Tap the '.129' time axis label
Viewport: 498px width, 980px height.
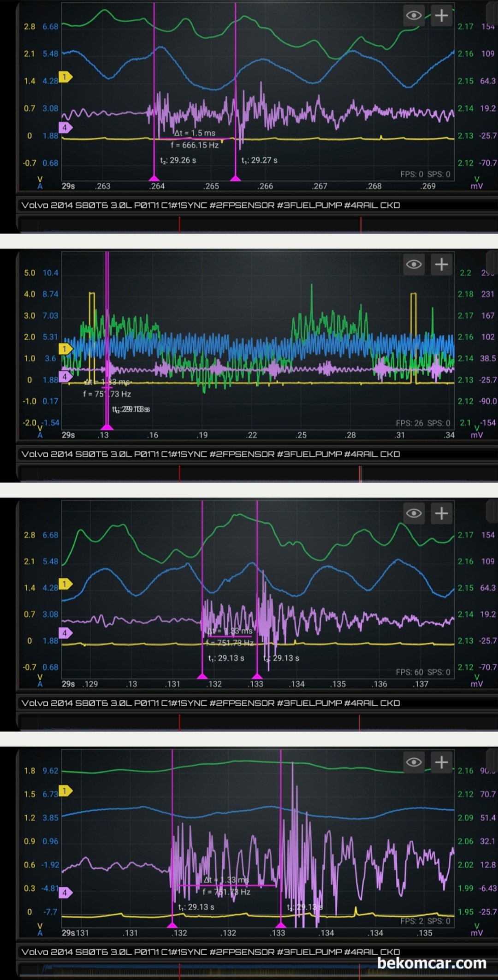90,684
